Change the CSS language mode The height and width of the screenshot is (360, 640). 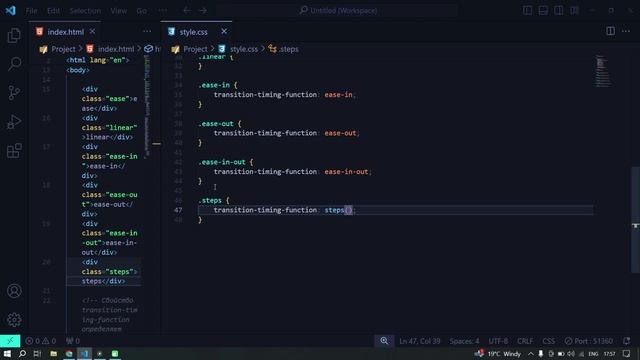[x=549, y=341]
